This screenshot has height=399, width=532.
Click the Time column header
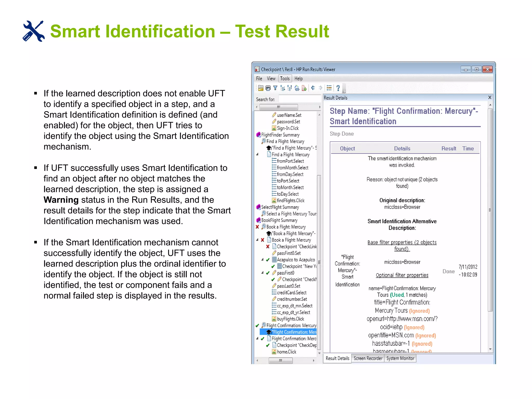click(x=468, y=148)
